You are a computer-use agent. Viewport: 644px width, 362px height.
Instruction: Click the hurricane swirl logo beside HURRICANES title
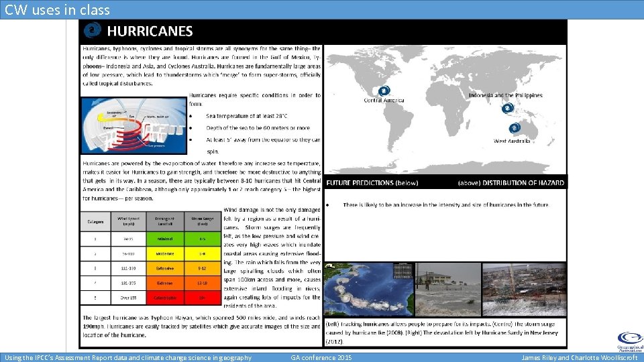[x=93, y=30]
